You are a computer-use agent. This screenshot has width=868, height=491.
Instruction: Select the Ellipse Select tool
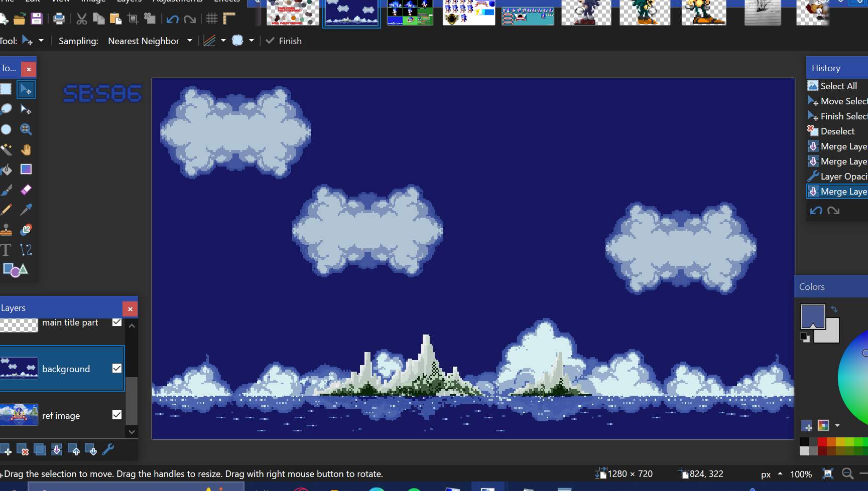[6, 129]
